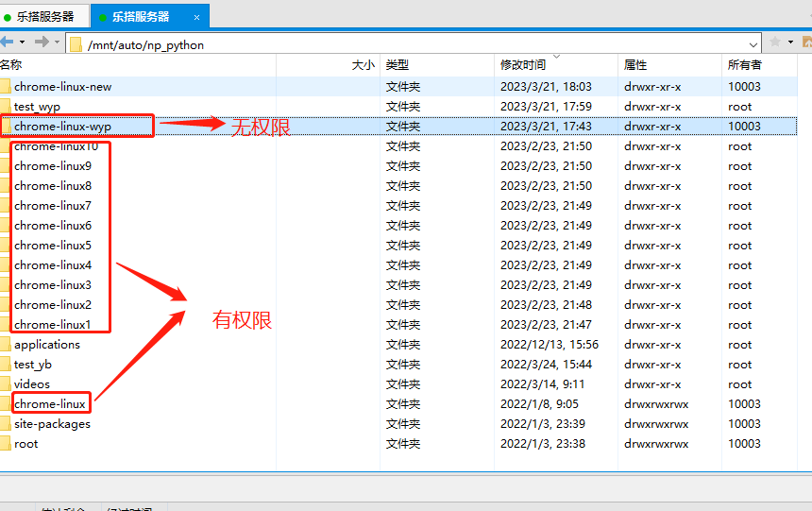Click the /mnt/auto/np_python path field
The width and height of the screenshot is (812, 511).
(414, 44)
